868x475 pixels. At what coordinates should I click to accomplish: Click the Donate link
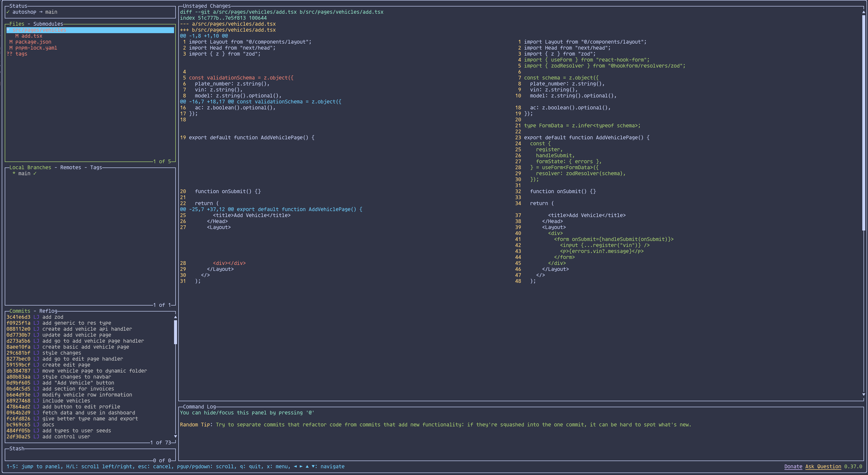tap(793, 467)
